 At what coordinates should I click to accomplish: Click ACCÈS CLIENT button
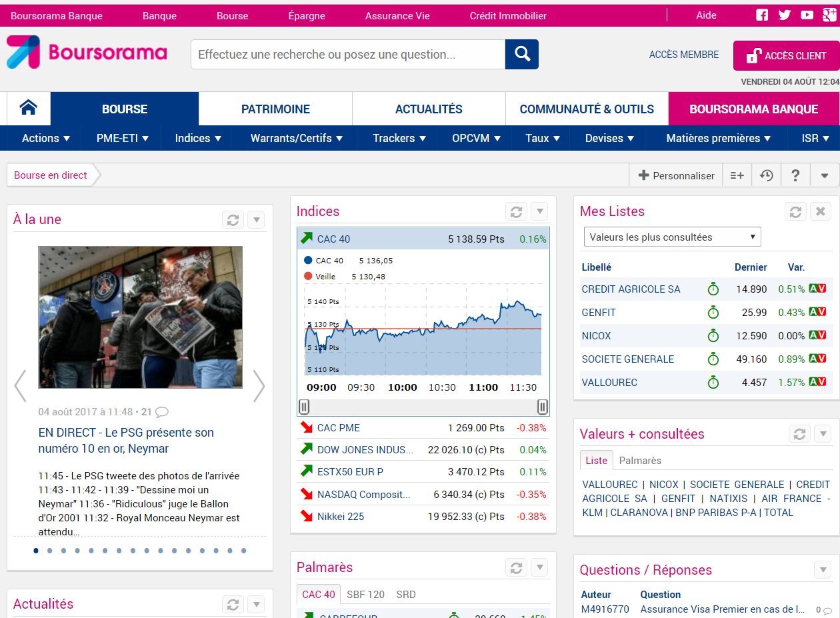click(786, 55)
